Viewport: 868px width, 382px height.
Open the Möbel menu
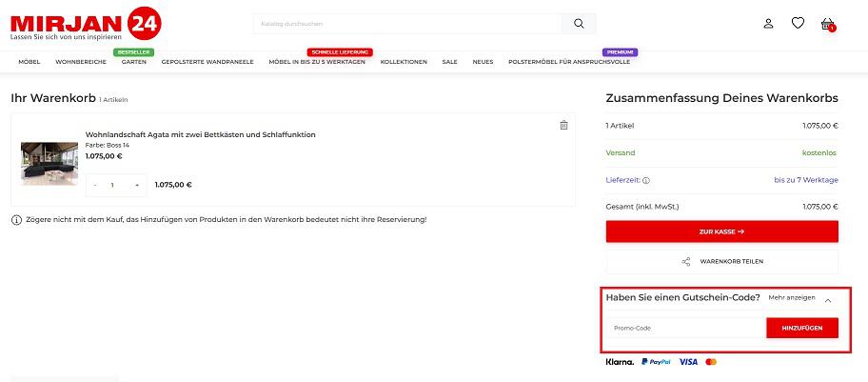click(30, 62)
